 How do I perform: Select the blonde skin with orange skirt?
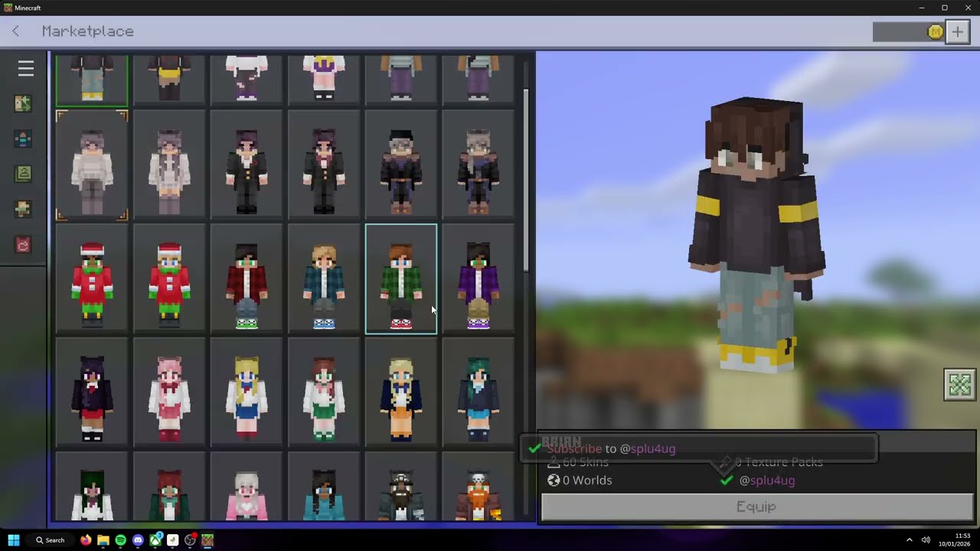[x=401, y=393]
